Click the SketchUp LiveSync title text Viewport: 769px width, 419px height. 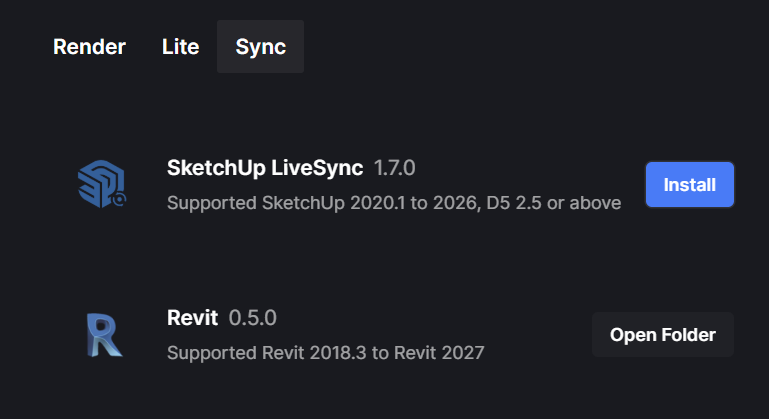point(265,168)
